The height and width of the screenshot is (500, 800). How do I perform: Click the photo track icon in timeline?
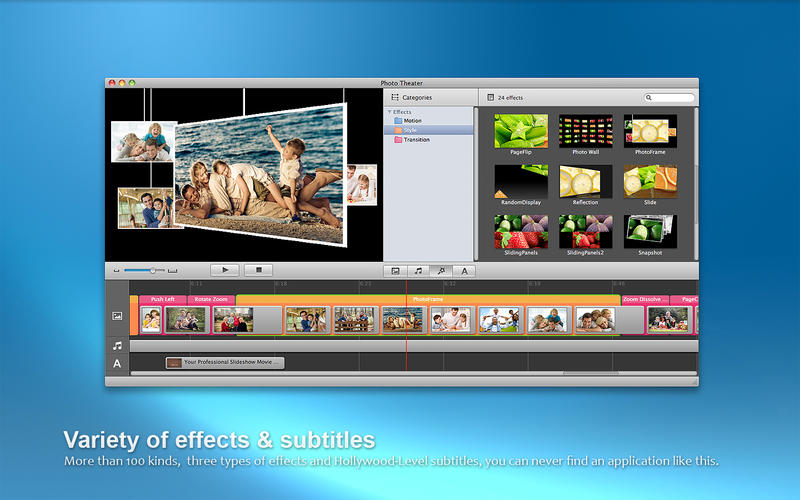pyautogui.click(x=117, y=316)
